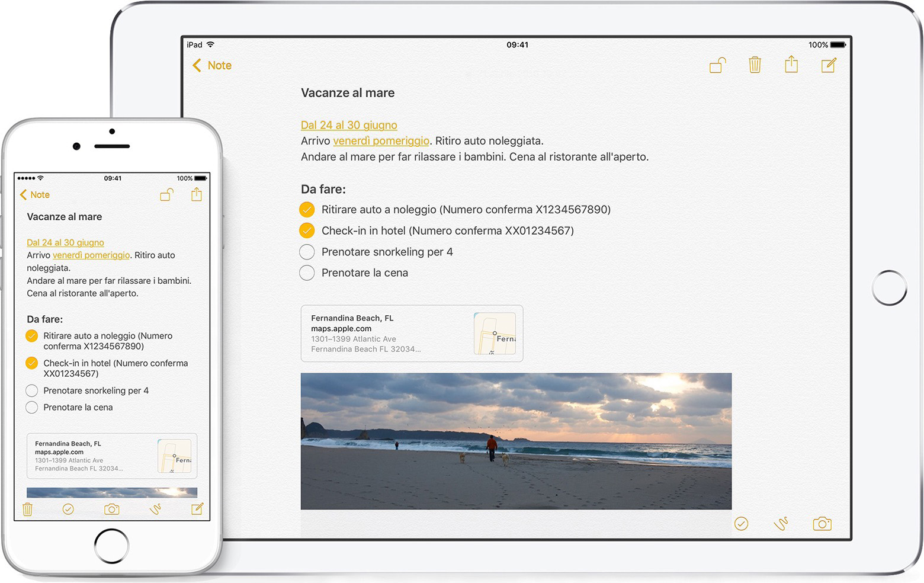
Task: Delete note with iPad trash icon
Action: (755, 65)
